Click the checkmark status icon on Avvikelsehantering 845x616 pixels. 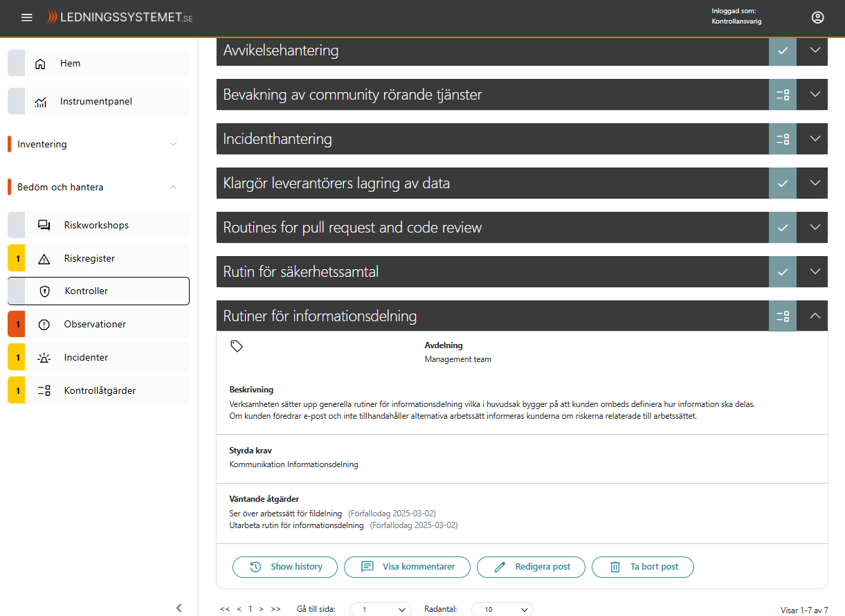[x=783, y=51]
